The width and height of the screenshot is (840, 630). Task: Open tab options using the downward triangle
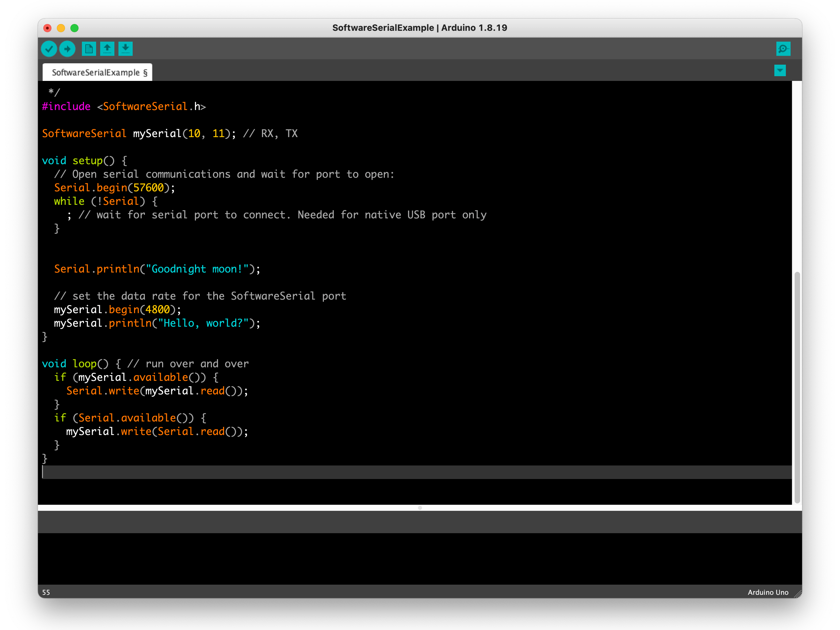tap(780, 71)
